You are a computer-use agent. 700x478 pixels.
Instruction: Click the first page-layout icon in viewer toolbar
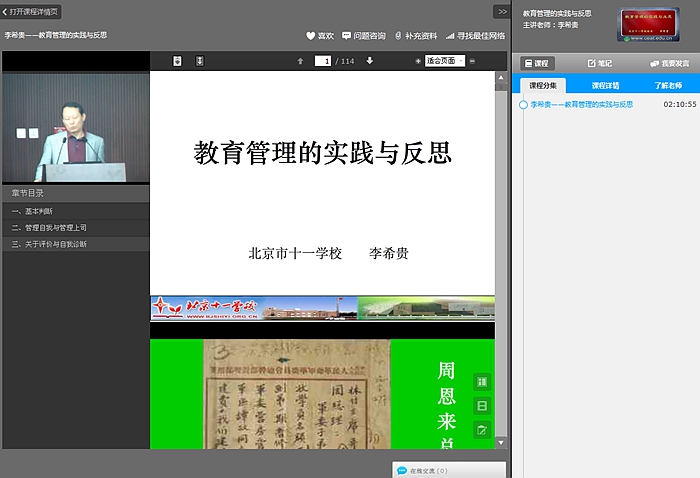(x=177, y=61)
